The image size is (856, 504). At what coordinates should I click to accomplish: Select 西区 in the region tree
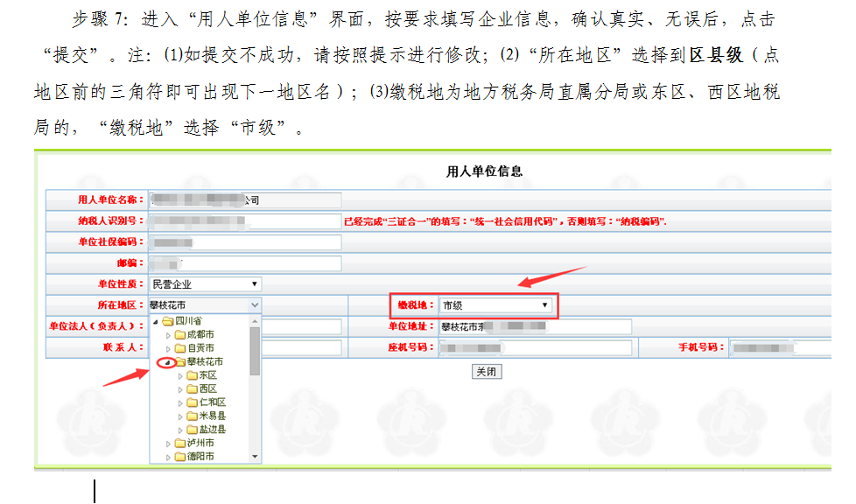(x=207, y=388)
